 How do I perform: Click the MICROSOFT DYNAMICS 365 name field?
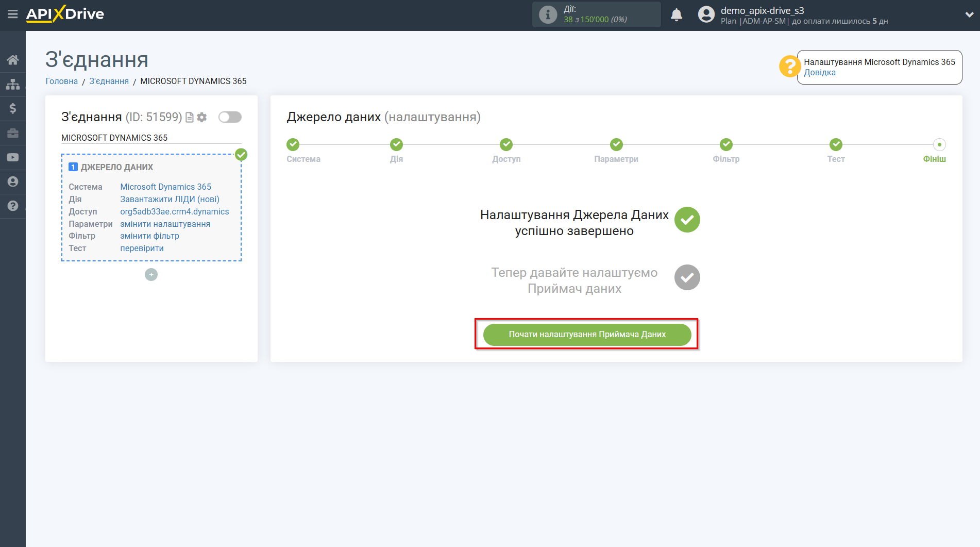151,138
